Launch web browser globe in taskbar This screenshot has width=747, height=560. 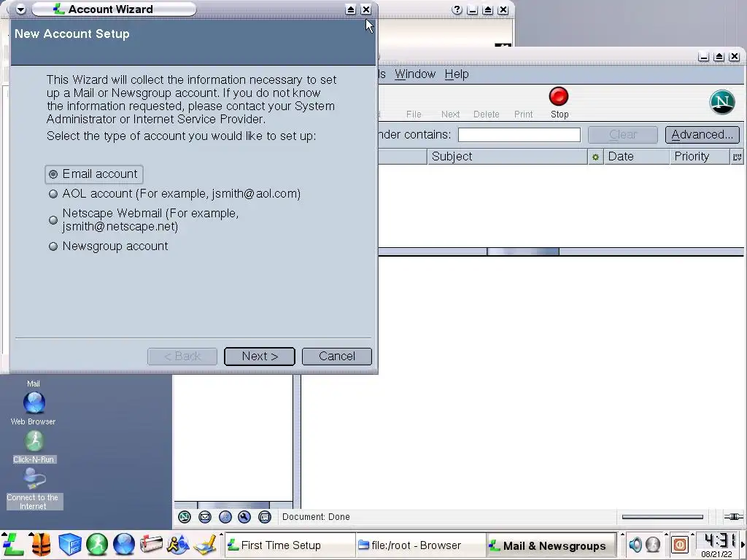(124, 545)
